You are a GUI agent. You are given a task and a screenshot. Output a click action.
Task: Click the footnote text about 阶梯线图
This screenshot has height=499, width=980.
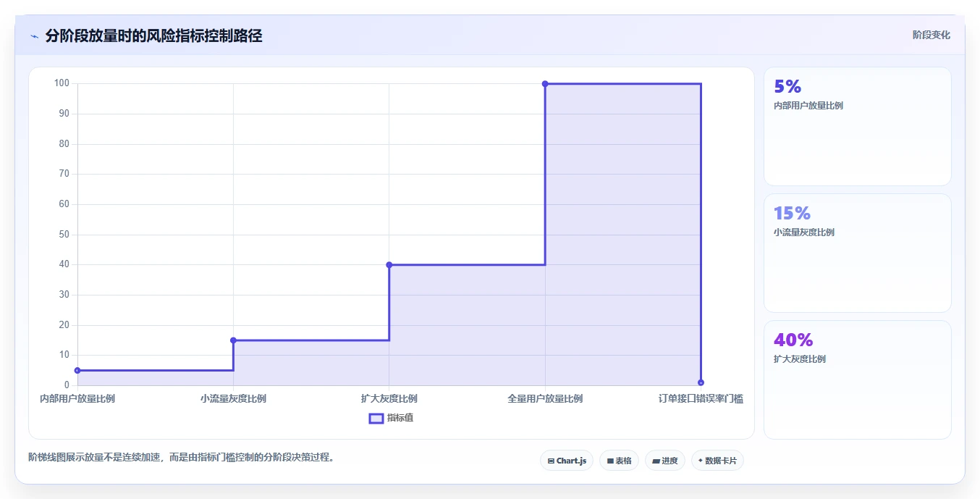tap(181, 458)
